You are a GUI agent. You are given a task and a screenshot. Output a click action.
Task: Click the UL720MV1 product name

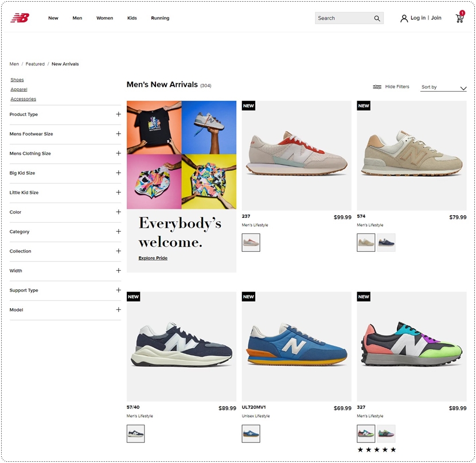254,407
